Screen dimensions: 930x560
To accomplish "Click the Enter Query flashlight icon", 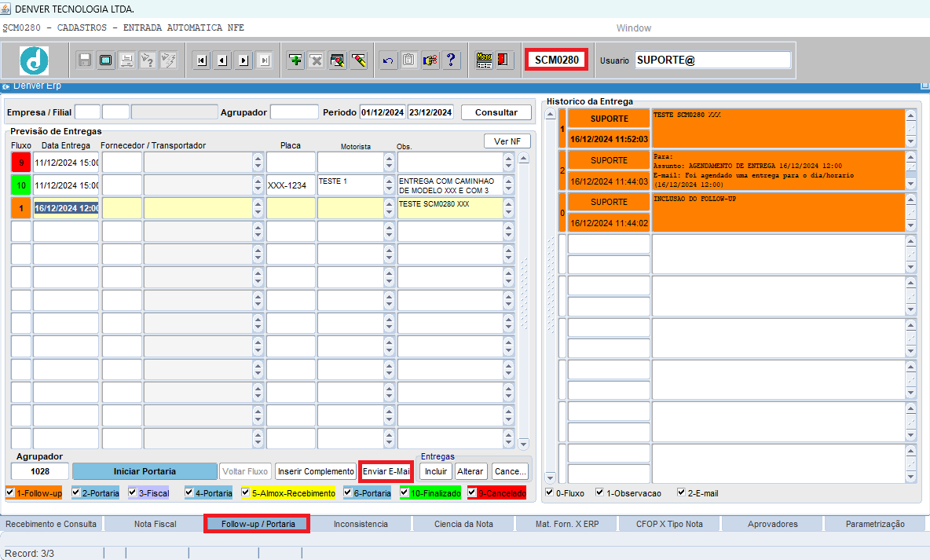I will tap(148, 60).
